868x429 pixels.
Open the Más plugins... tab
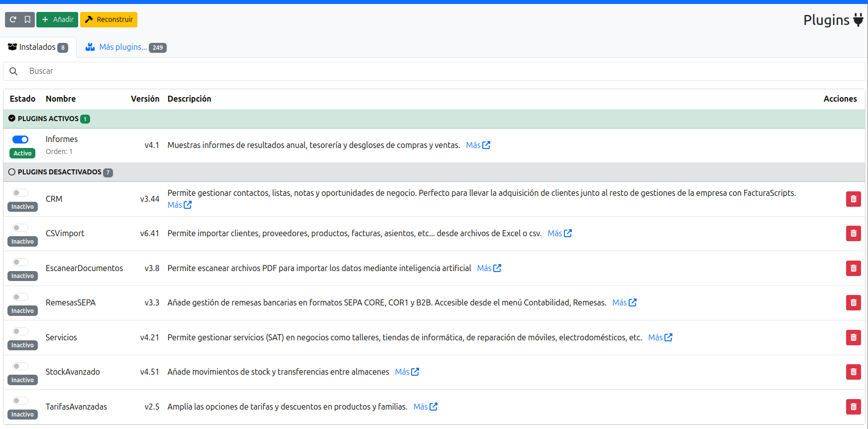coord(125,47)
